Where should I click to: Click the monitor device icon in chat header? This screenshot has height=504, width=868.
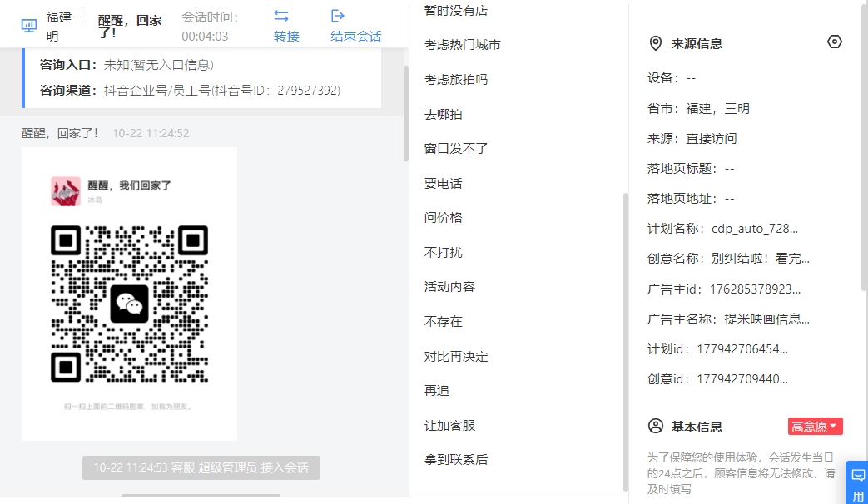(29, 26)
